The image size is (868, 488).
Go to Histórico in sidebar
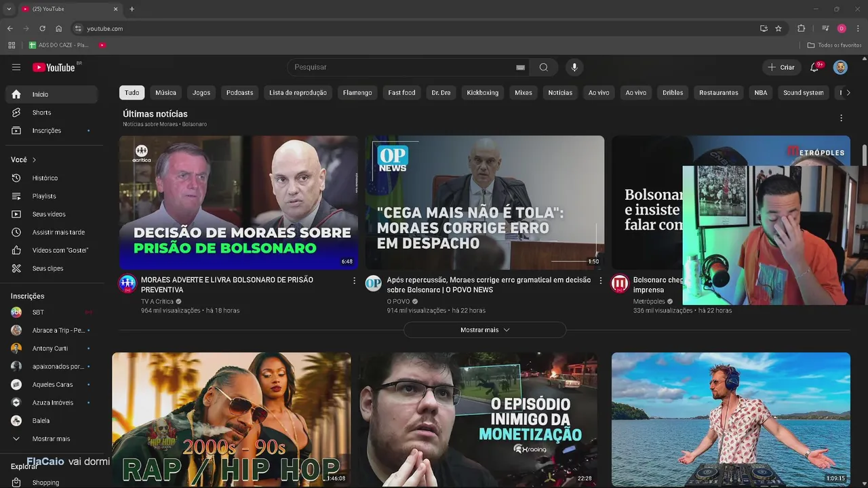click(x=51, y=178)
